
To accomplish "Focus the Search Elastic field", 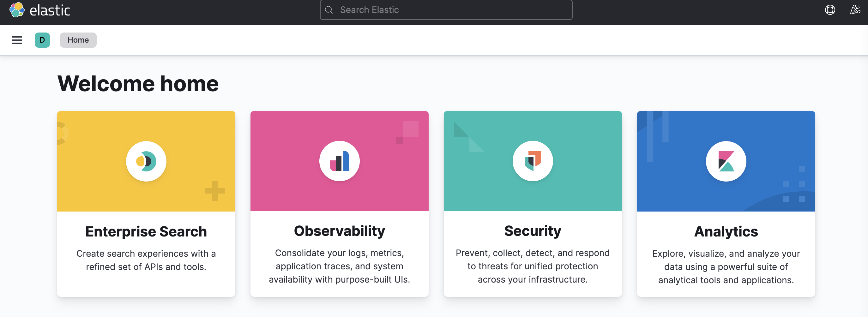I will pos(446,10).
